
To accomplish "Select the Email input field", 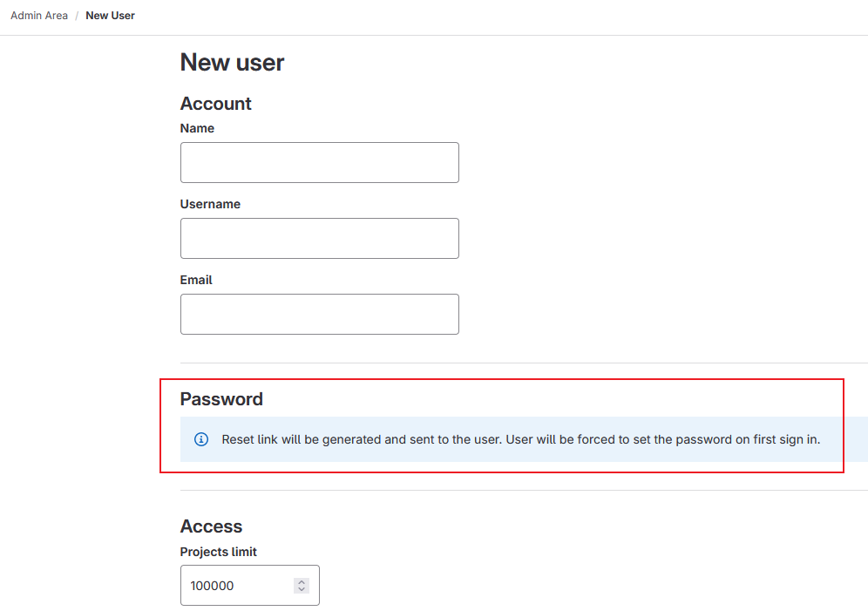I will [x=319, y=315].
